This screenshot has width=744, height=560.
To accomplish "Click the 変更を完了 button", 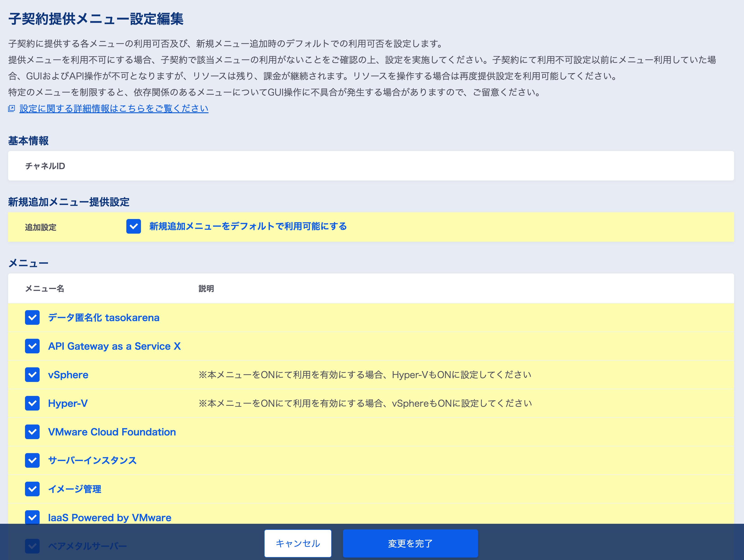I will pos(410,543).
